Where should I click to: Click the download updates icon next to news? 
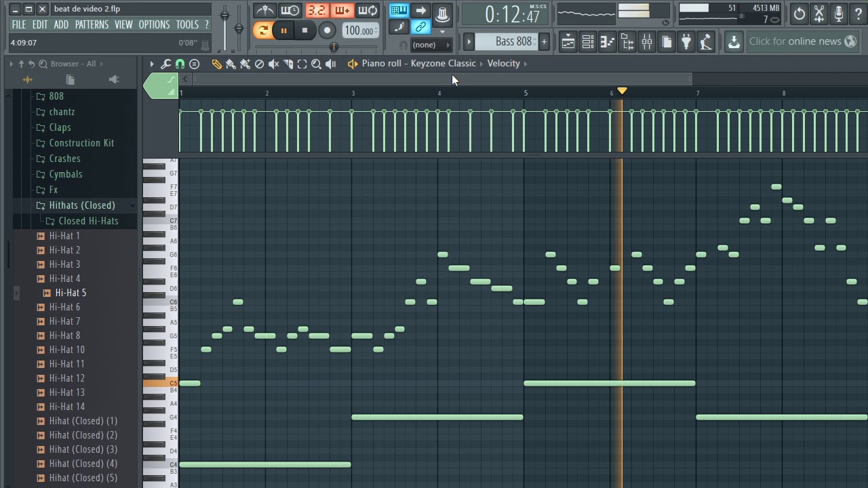click(734, 42)
